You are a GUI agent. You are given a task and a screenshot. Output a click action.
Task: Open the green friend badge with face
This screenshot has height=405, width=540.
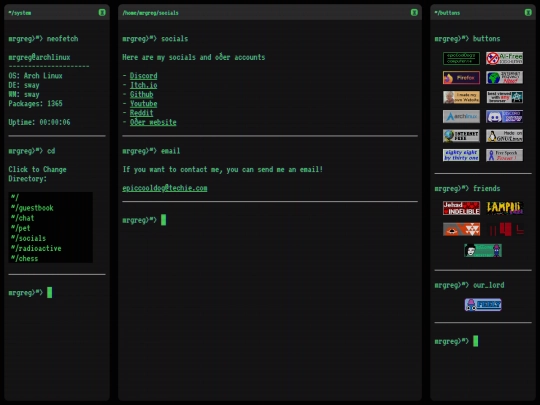click(483, 250)
